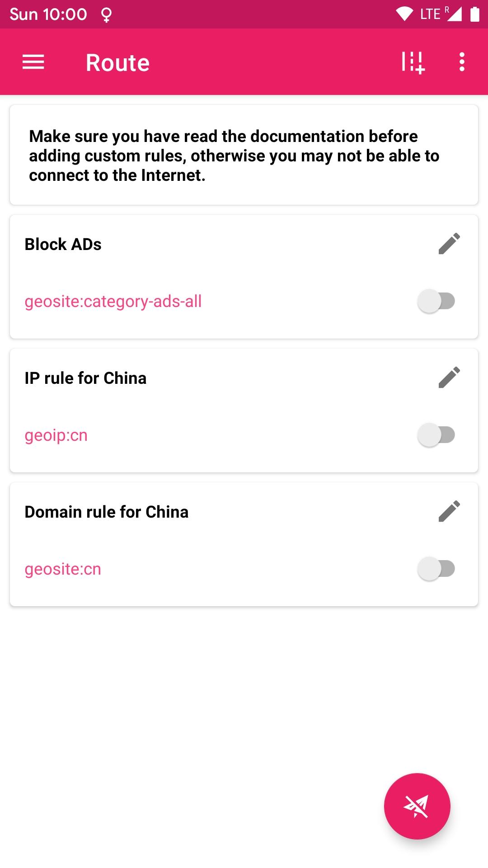Tap the LTE signal status icon

coord(440,14)
